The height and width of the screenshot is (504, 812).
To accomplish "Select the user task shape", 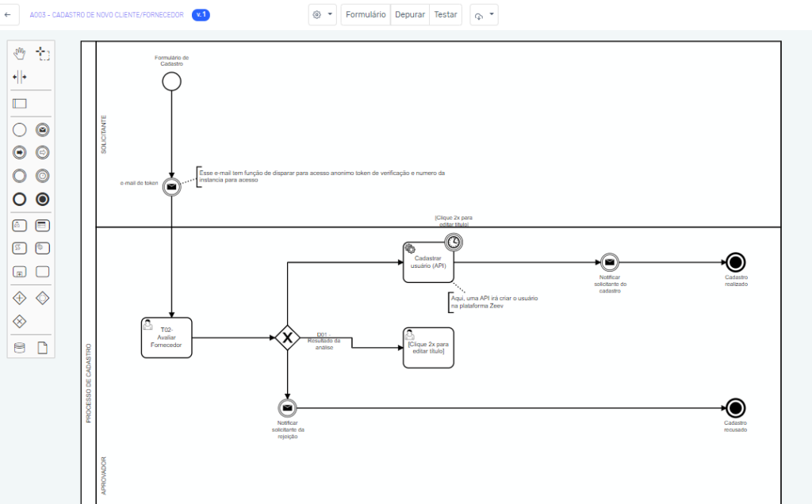I will click(x=19, y=225).
